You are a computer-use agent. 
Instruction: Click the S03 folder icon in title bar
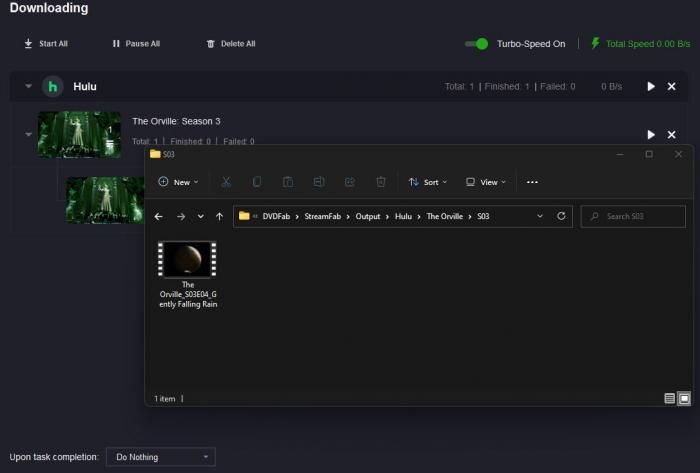tap(155, 154)
